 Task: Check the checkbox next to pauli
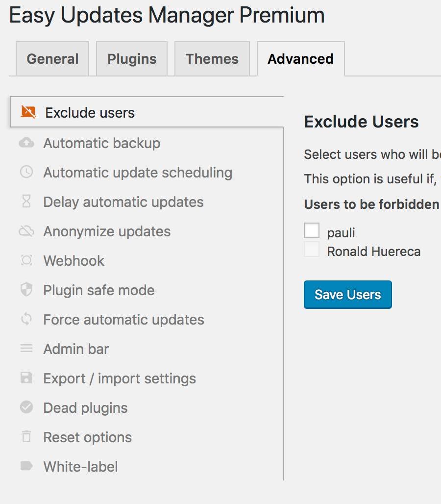pyautogui.click(x=312, y=230)
